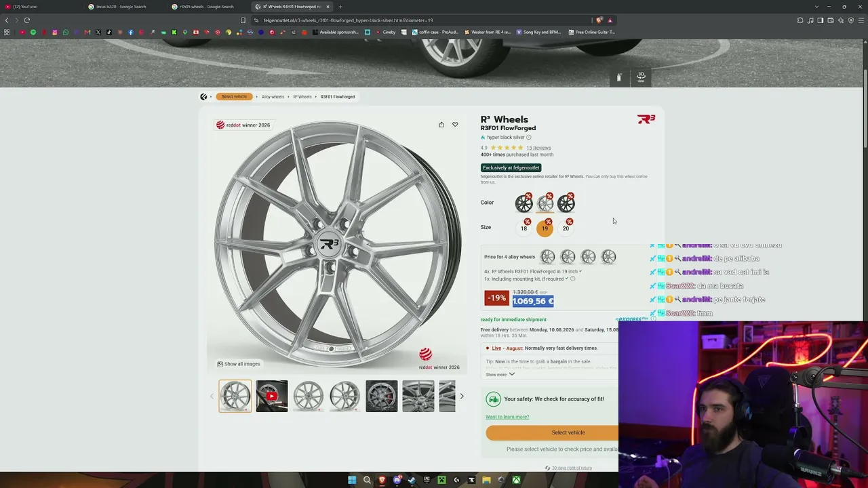Open the bookmarks bar apps grid icon
Image resolution: width=868 pixels, height=488 pixels.
7,32
